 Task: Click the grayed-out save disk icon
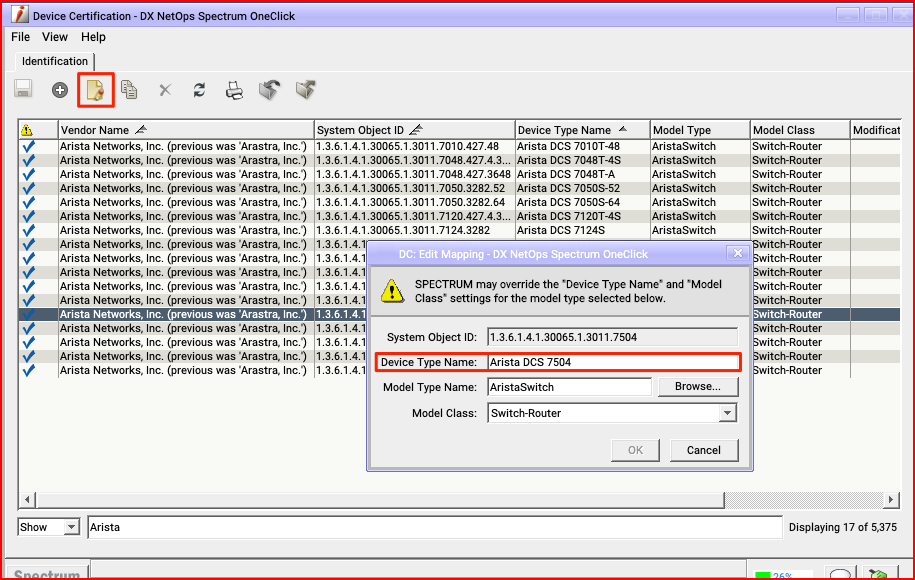[23, 90]
